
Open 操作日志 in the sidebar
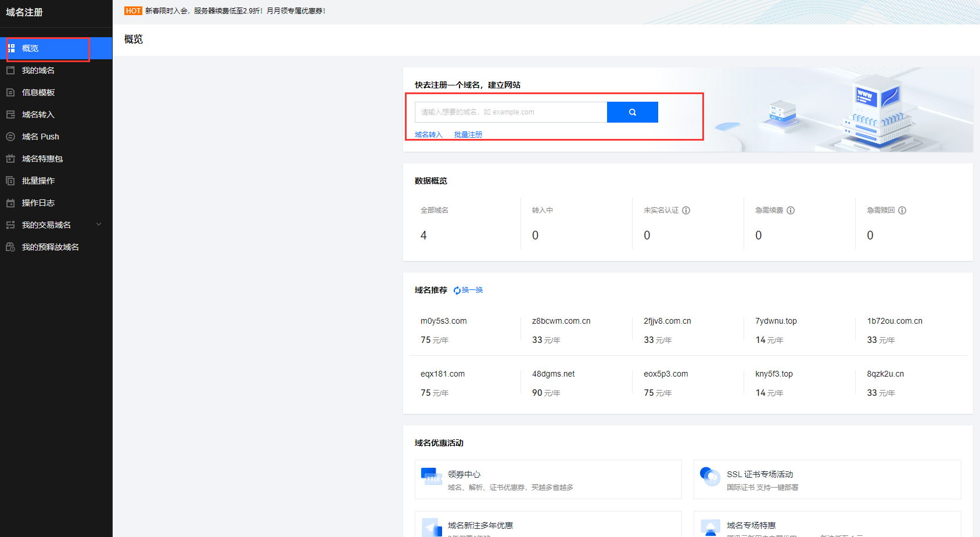pyautogui.click(x=38, y=203)
